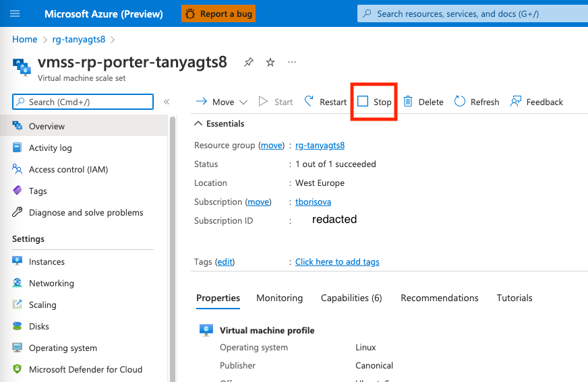Open the Feedback pane
The width and height of the screenshot is (588, 382).
[537, 102]
